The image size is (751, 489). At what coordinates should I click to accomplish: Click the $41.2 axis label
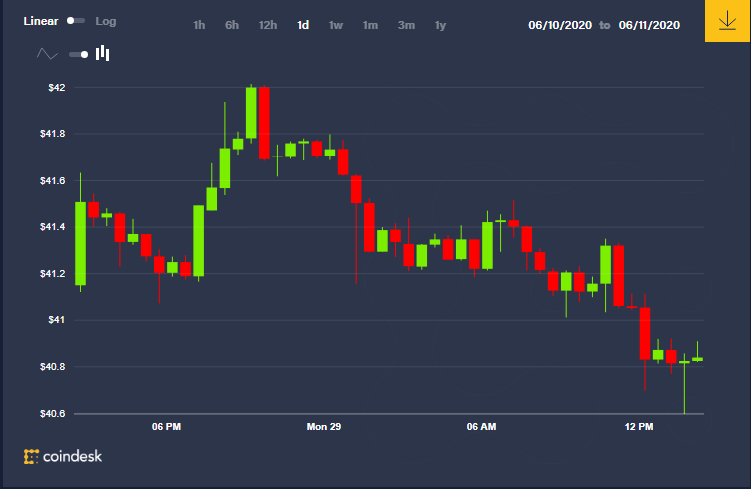click(x=52, y=273)
